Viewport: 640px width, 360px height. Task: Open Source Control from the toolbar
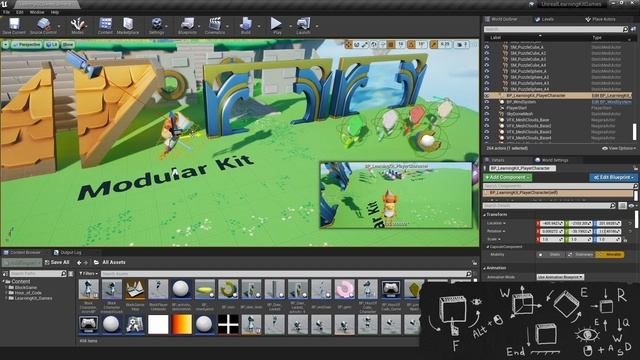click(43, 25)
